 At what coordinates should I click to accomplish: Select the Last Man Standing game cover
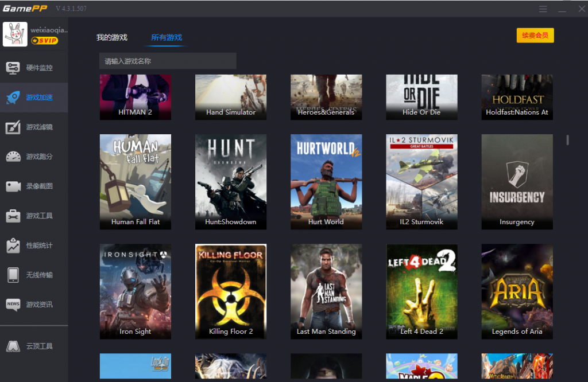[326, 291]
